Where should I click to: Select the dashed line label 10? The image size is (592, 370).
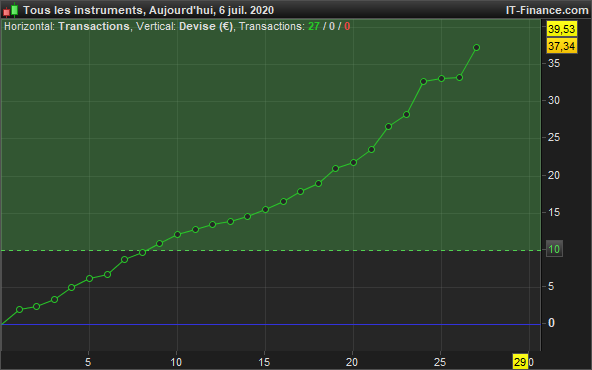point(554,249)
